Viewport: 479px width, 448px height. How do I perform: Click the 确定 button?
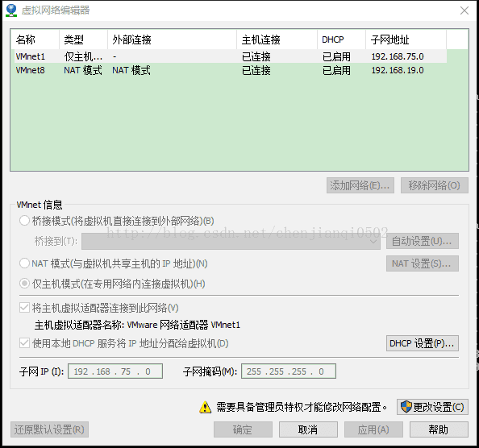point(243,429)
